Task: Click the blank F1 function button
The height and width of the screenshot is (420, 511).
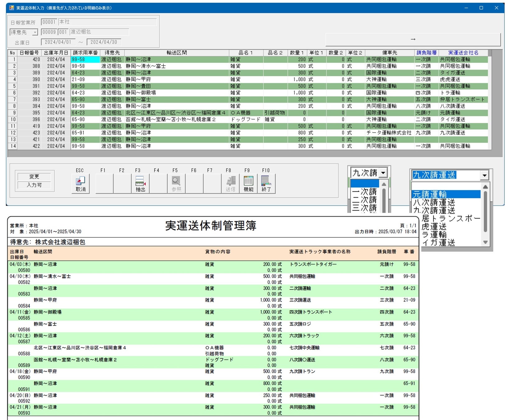Action: point(104,184)
